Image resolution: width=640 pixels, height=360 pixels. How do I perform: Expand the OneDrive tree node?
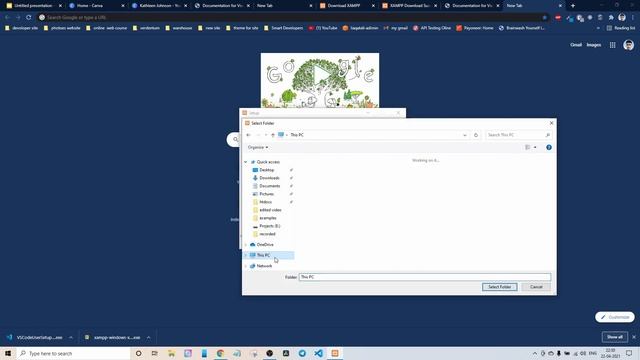(x=246, y=244)
